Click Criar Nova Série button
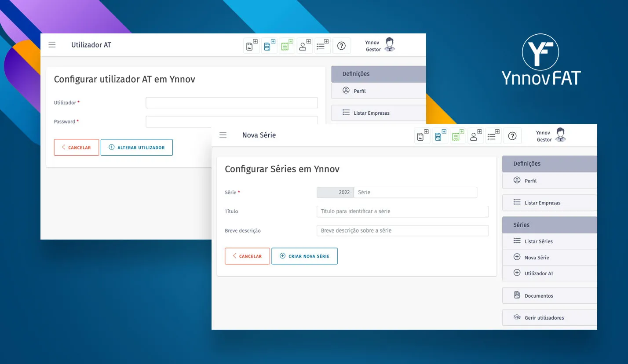This screenshot has width=628, height=364. click(304, 256)
